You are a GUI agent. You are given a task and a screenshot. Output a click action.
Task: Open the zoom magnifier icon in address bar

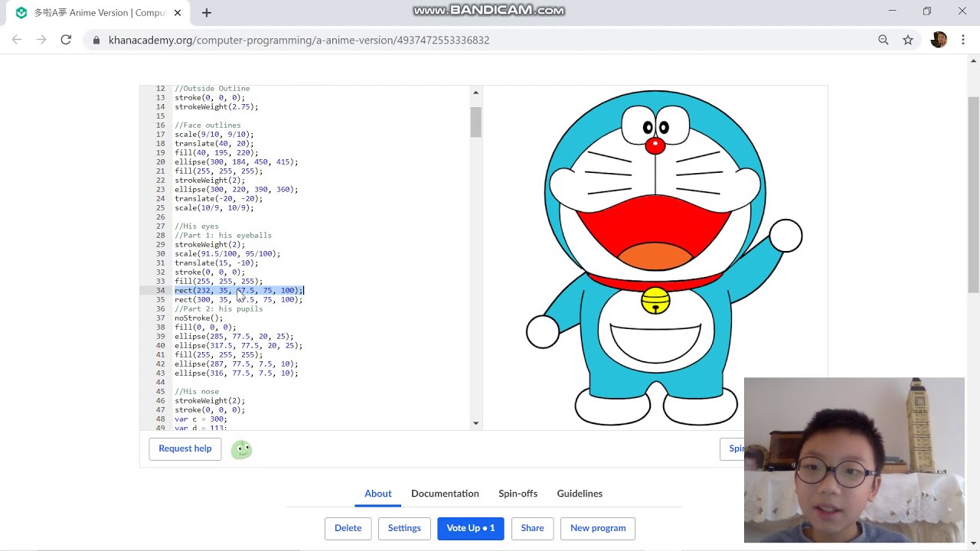(884, 40)
